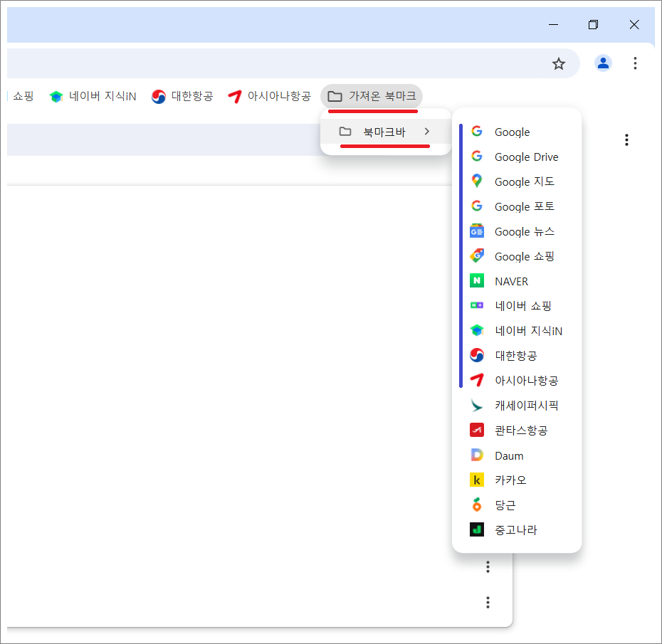Open the Google 쇼핑 bookmark
662x644 pixels.
coord(517,257)
